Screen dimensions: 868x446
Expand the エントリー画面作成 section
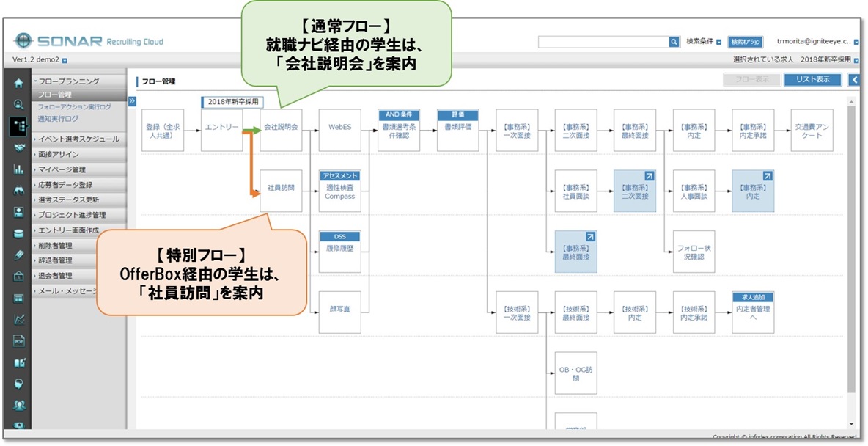point(78,230)
